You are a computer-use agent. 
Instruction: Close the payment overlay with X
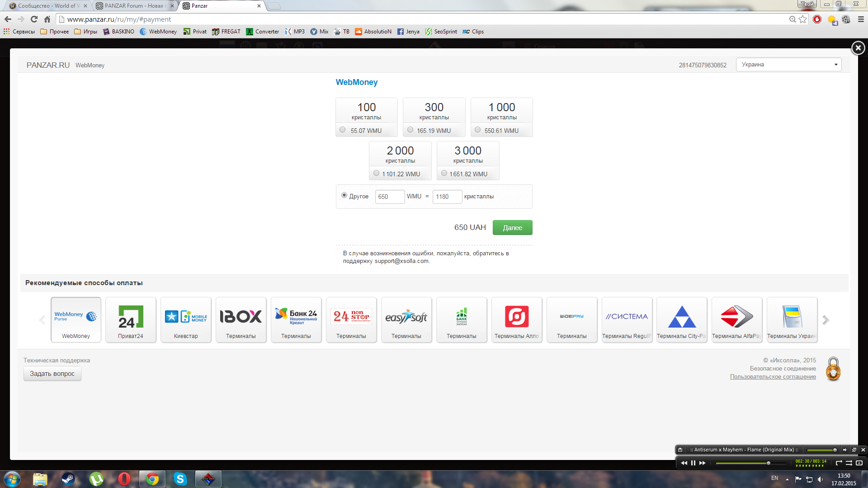(858, 48)
